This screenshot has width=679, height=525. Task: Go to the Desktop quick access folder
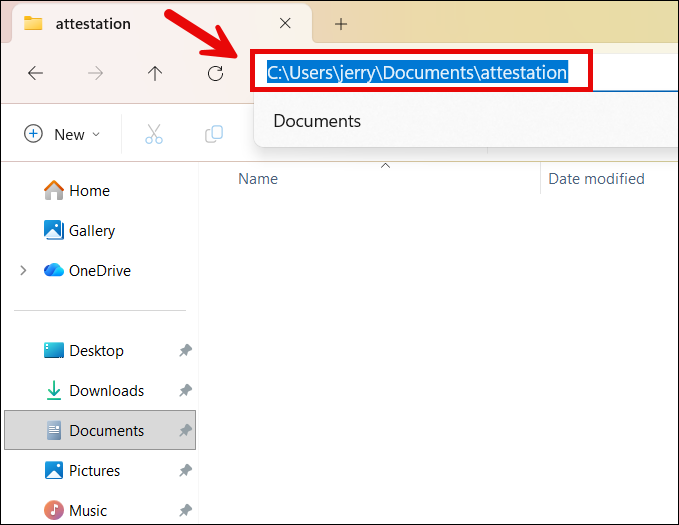click(96, 351)
